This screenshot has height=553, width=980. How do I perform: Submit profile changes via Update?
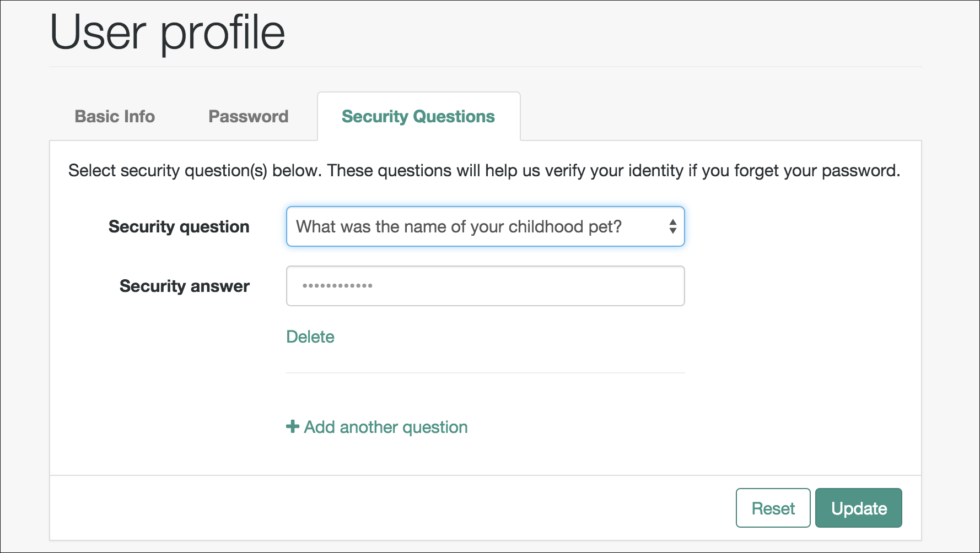(x=858, y=508)
